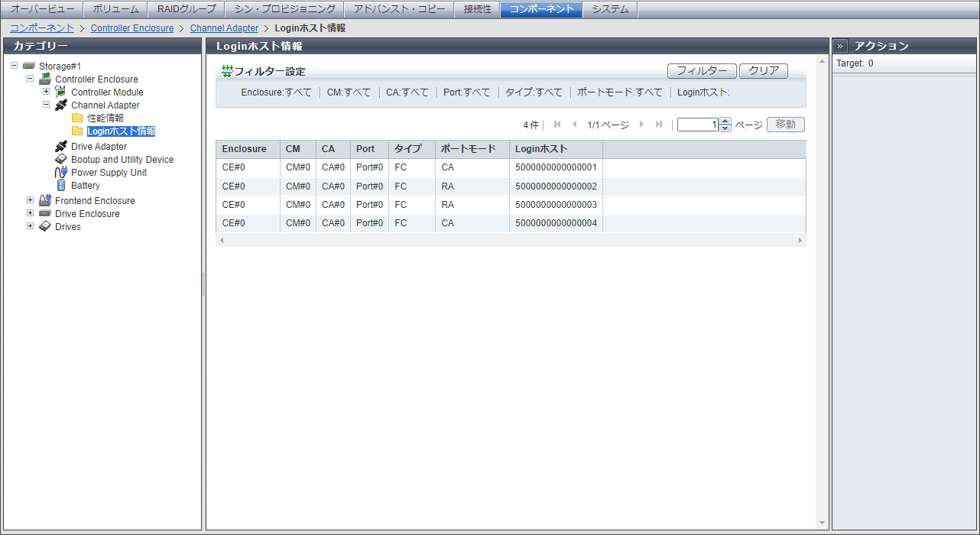Switch to the ボリューム tab
This screenshot has width=980, height=535.
click(115, 9)
